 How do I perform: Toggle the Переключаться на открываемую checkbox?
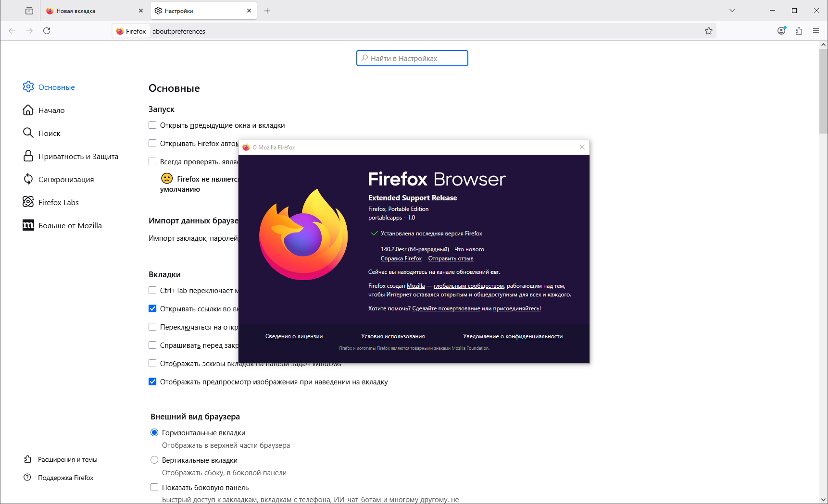pos(152,327)
